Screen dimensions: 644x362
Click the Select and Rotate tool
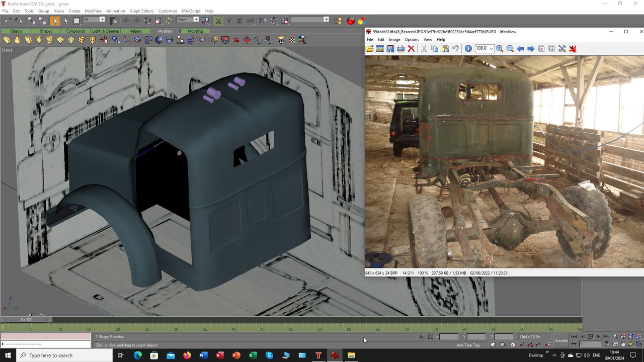point(147,21)
